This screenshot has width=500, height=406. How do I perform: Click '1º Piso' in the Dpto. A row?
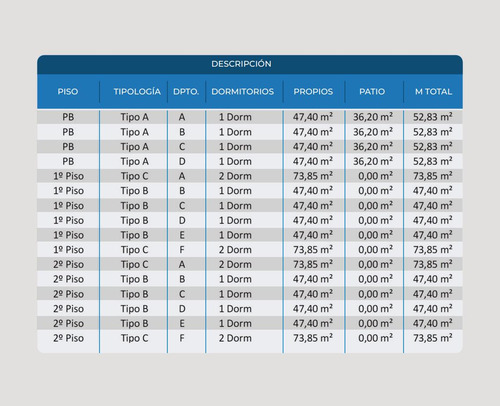[68, 176]
